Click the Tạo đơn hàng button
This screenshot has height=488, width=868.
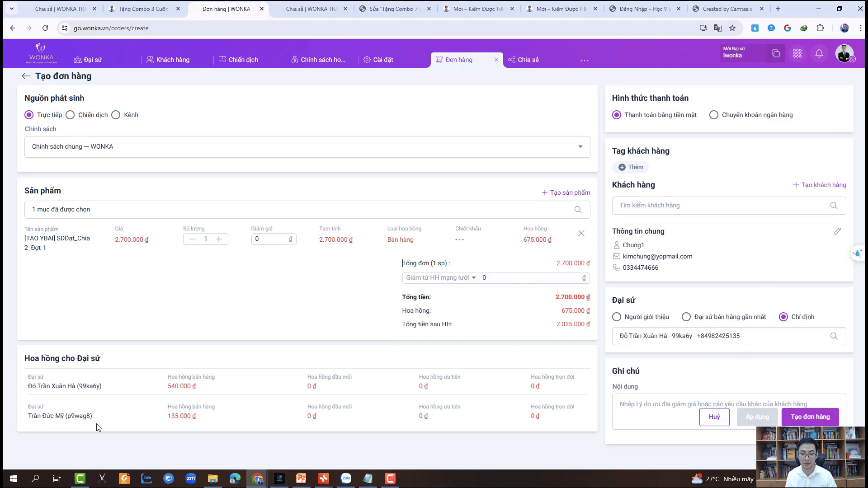[x=810, y=417]
